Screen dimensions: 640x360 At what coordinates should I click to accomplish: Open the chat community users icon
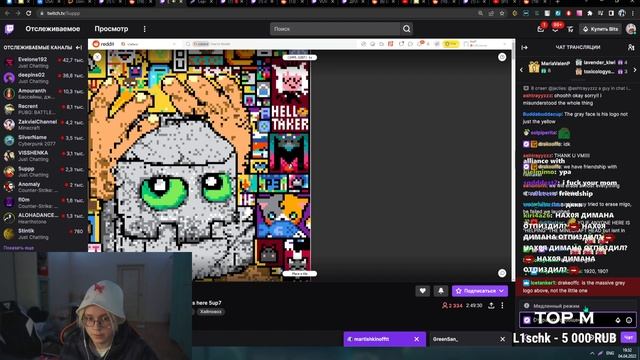pos(631,47)
